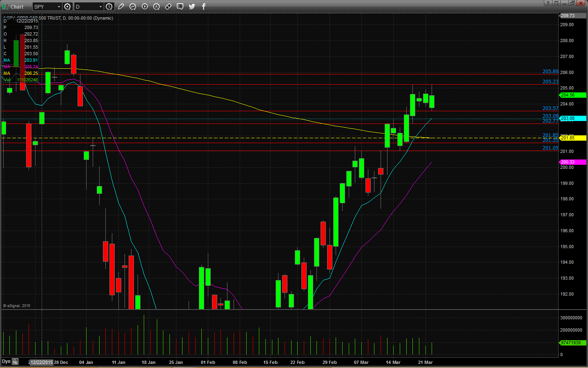Share chart via Twitter icon

192,7
